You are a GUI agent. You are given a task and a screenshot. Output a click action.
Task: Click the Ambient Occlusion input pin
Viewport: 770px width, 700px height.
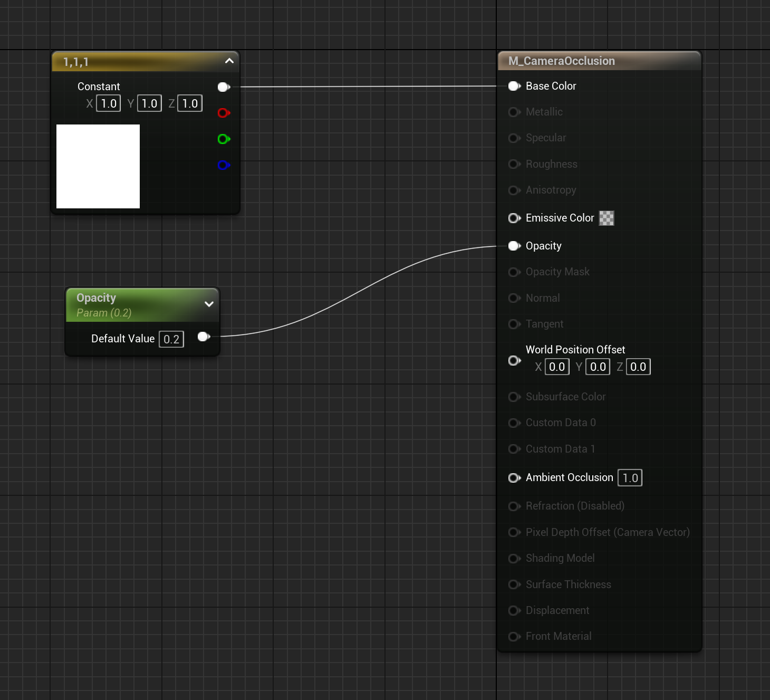pos(515,477)
